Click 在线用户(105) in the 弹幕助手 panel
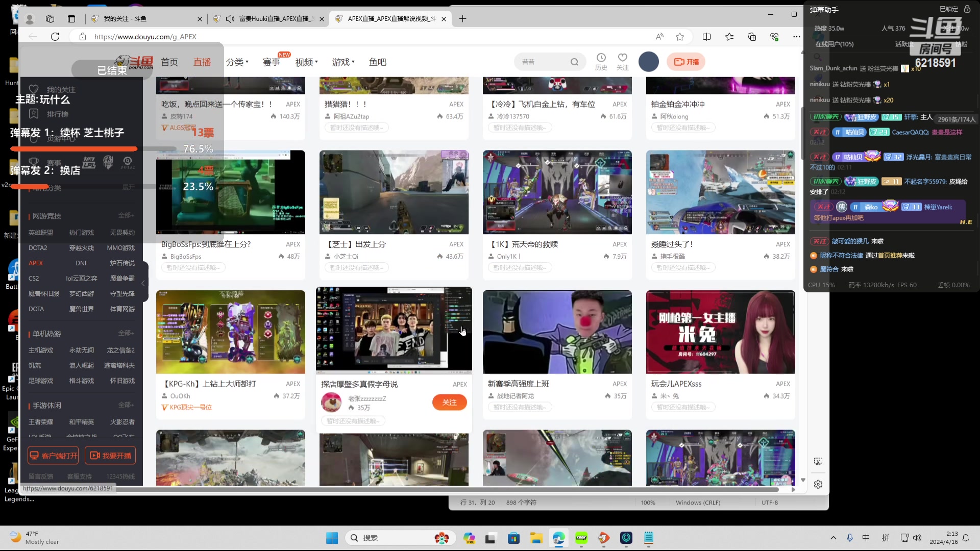 [x=835, y=44]
